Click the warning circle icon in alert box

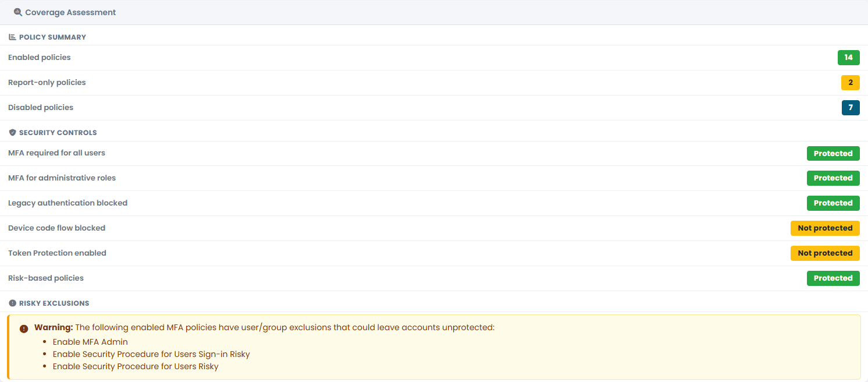click(24, 328)
